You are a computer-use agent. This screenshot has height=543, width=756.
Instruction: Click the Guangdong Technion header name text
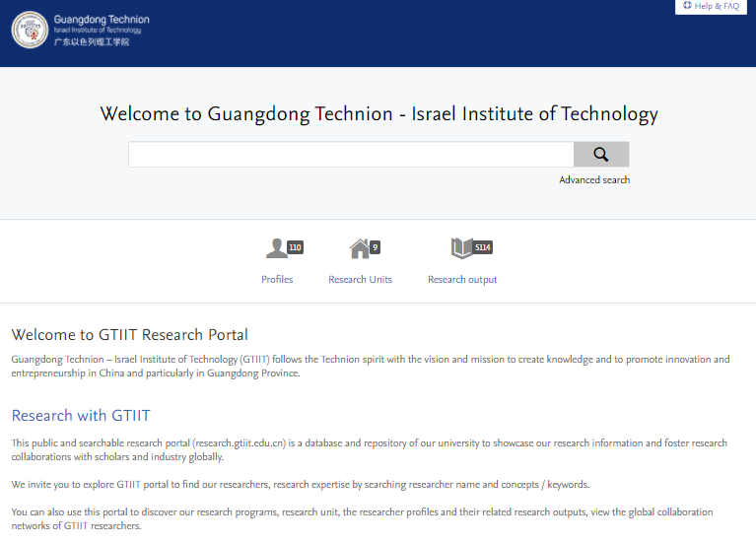pos(102,20)
